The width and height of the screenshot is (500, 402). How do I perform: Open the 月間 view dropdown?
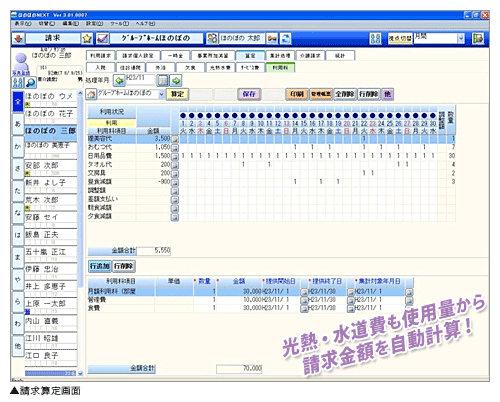click(x=461, y=39)
